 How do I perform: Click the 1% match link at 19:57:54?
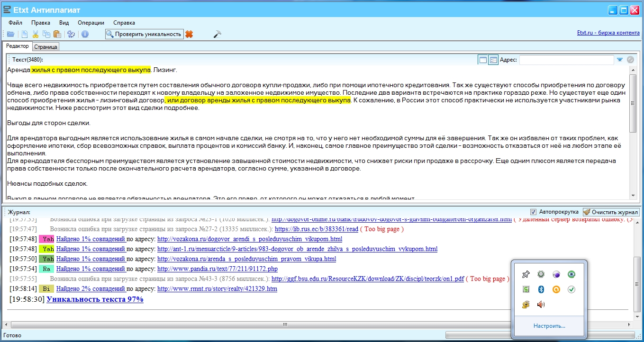[91, 269]
